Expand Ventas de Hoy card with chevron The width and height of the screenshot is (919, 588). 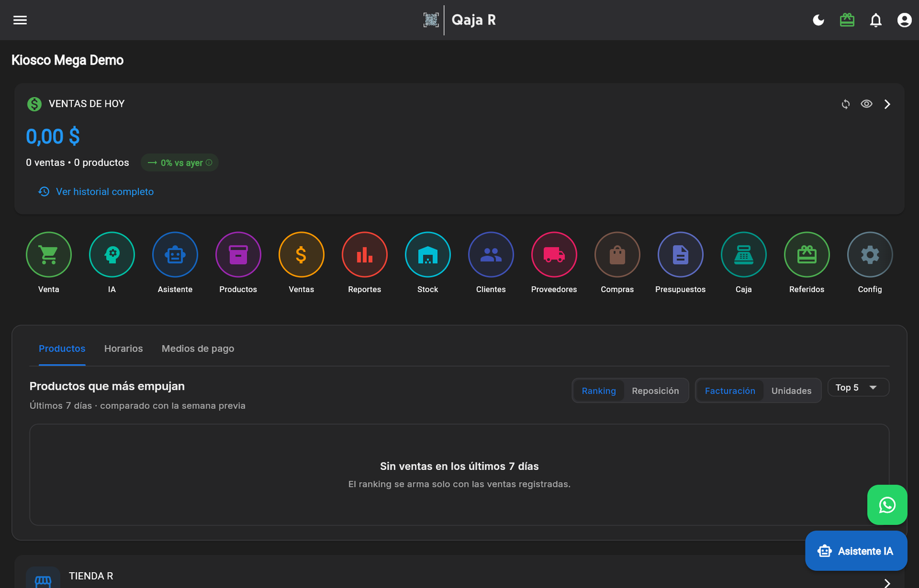pos(887,104)
